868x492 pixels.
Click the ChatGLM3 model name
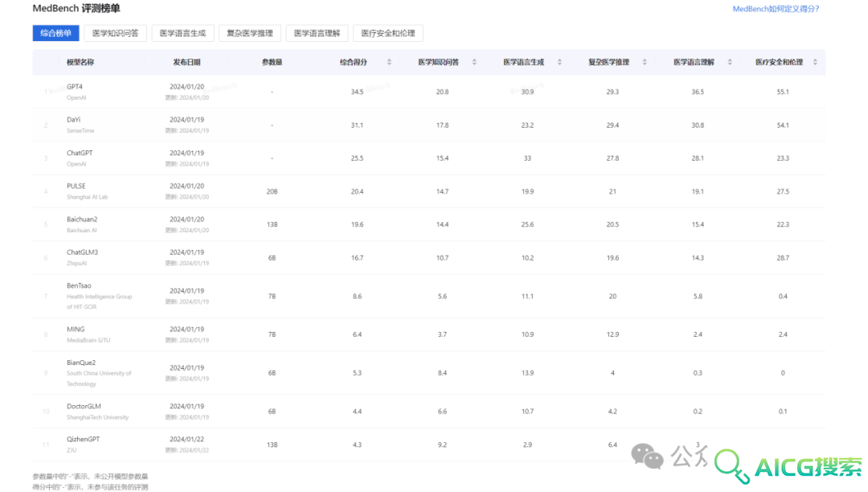coord(83,252)
